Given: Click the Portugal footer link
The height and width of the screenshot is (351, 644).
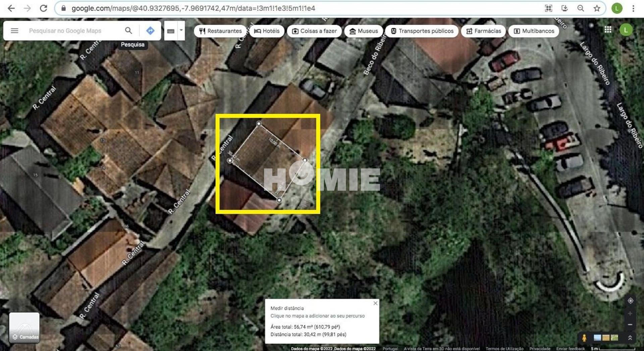Looking at the screenshot, I should click(x=390, y=349).
